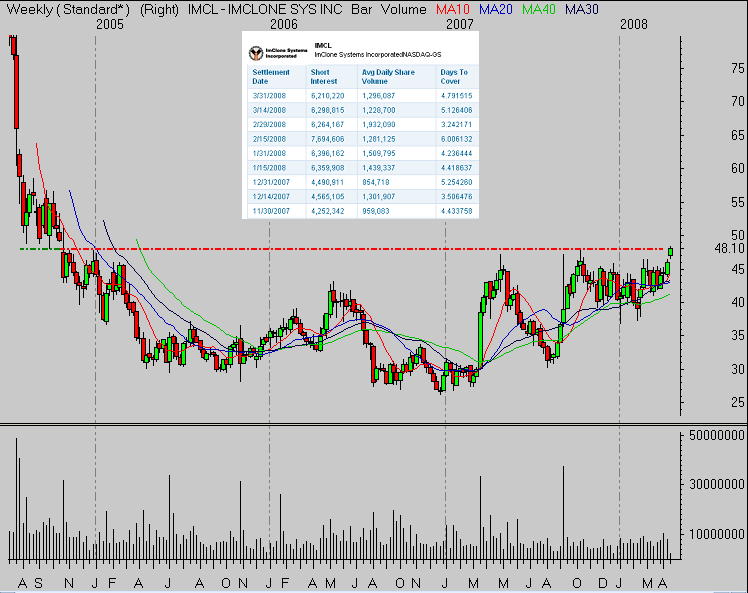Click the 25 price axis label
748x593 pixels.
point(738,403)
